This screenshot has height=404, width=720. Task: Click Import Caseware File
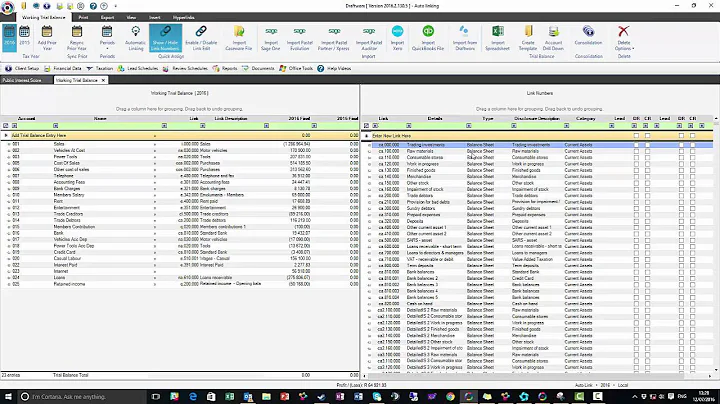239,38
